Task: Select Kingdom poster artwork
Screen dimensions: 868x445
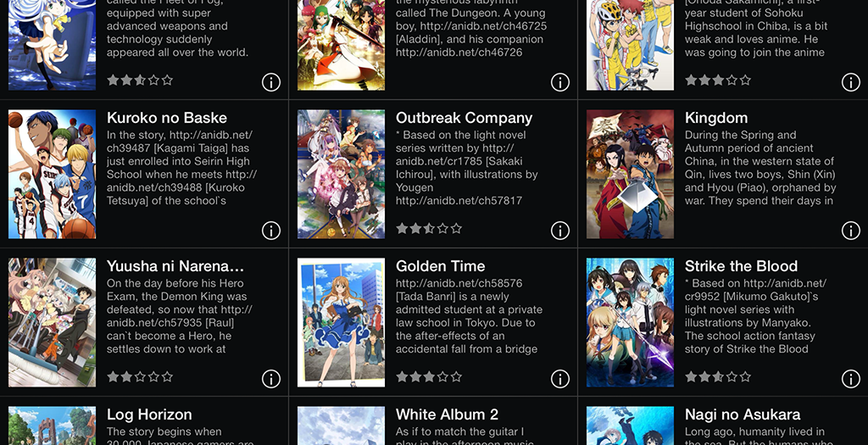Action: (630, 174)
